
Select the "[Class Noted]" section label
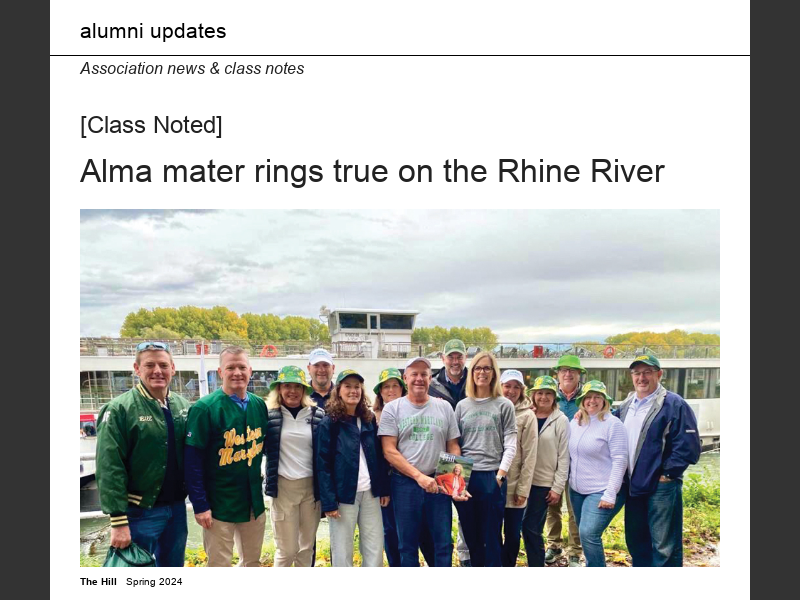tap(151, 125)
